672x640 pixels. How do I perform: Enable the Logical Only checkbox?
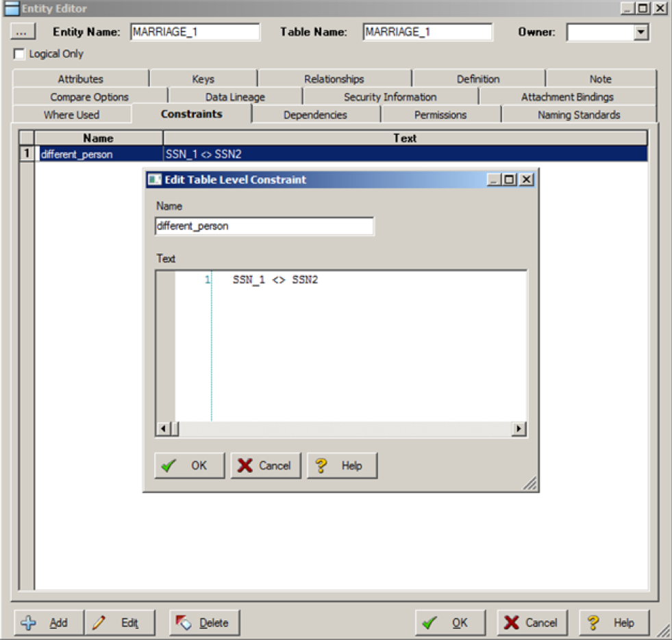(x=19, y=53)
